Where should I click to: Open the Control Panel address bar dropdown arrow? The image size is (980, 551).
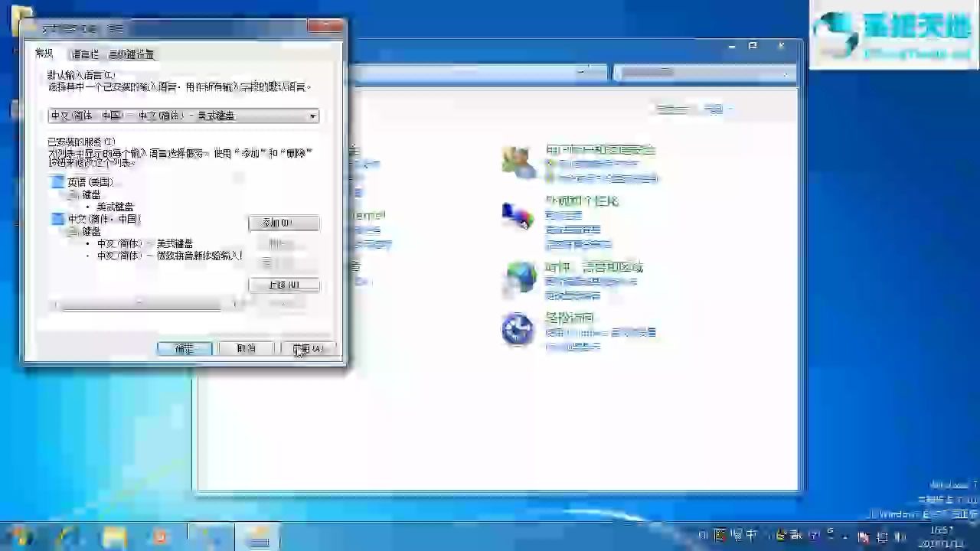[x=582, y=72]
